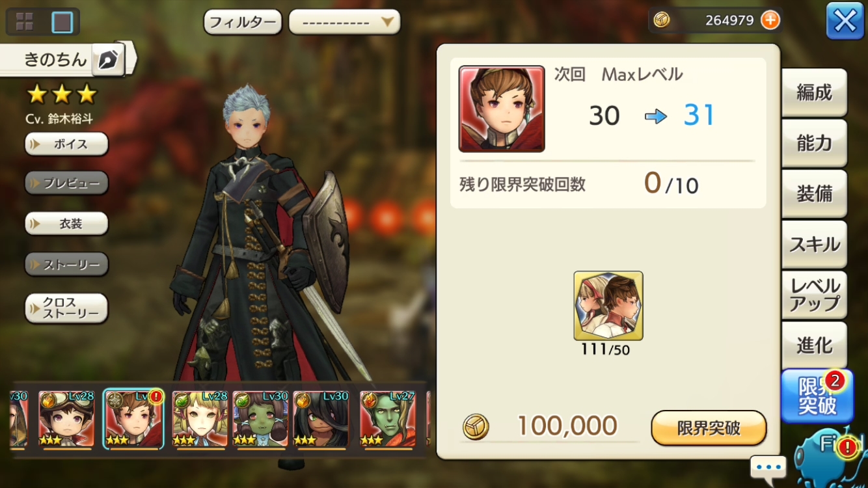This screenshot has width=868, height=488.
Task: Edit character name with pen icon
Action: click(x=107, y=61)
